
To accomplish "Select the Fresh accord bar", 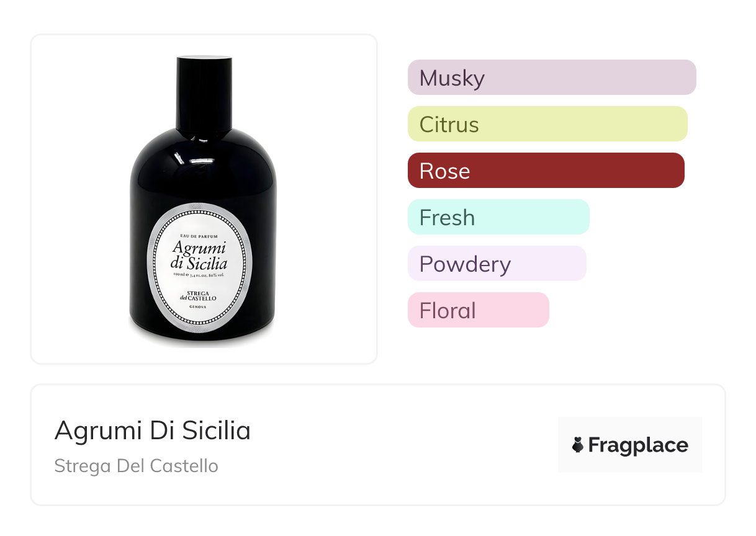I will pyautogui.click(x=498, y=217).
